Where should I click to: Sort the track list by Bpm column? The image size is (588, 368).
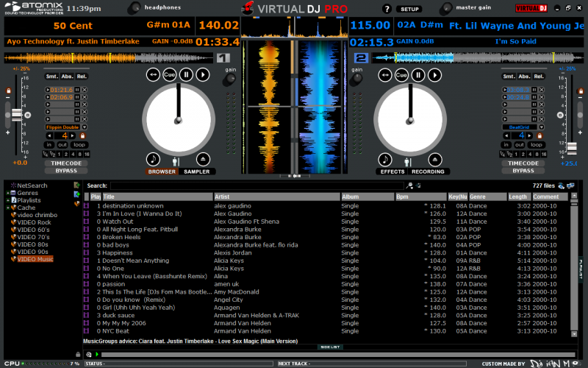420,197
